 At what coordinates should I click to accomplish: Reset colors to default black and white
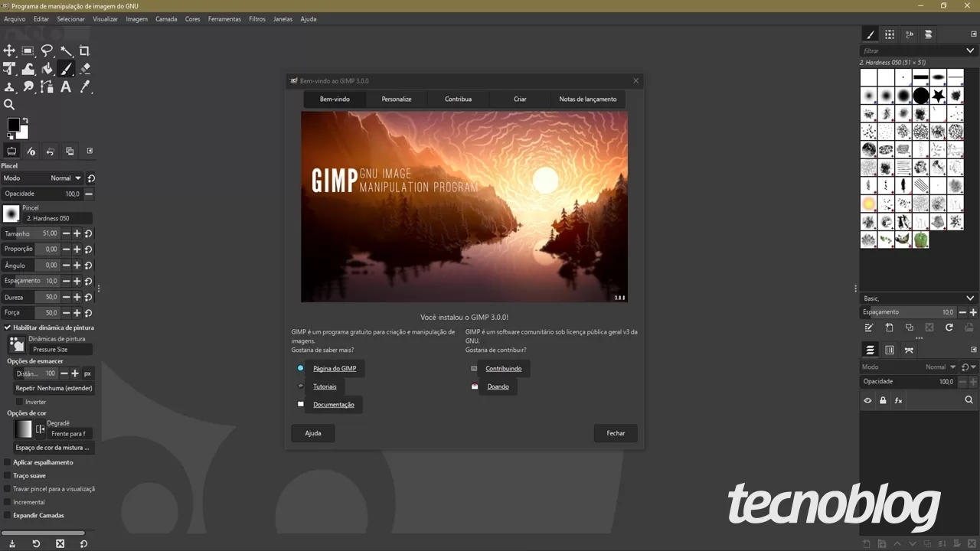(x=10, y=136)
